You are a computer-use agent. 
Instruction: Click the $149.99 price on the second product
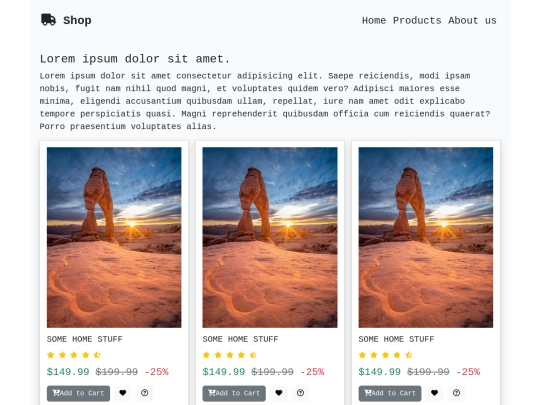click(224, 372)
